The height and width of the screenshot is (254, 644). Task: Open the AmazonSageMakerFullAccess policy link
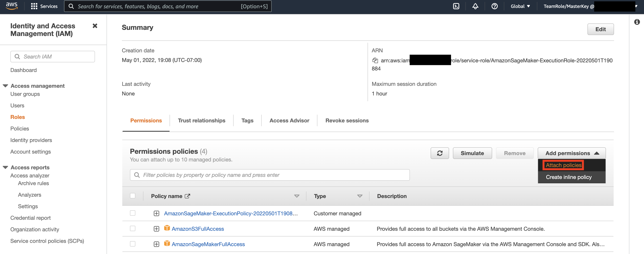208,244
